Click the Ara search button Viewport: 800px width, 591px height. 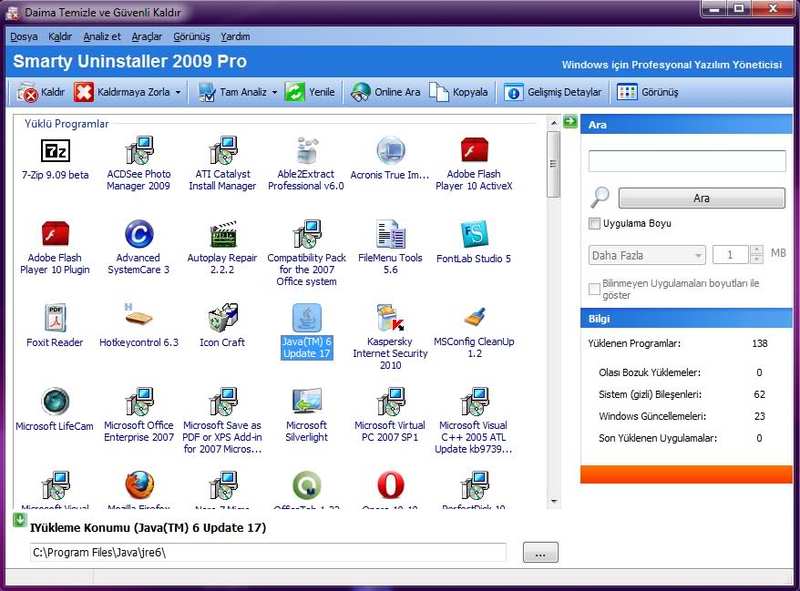(x=702, y=198)
